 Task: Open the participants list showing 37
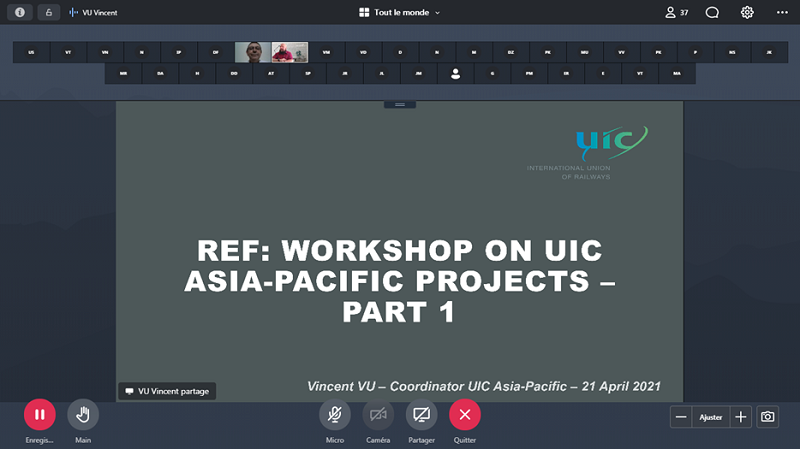[677, 12]
